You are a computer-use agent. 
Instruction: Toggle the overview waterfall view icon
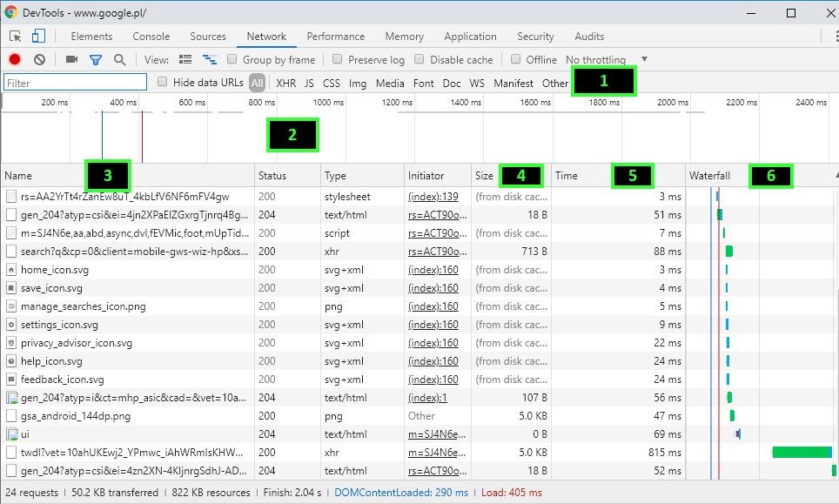(x=210, y=60)
